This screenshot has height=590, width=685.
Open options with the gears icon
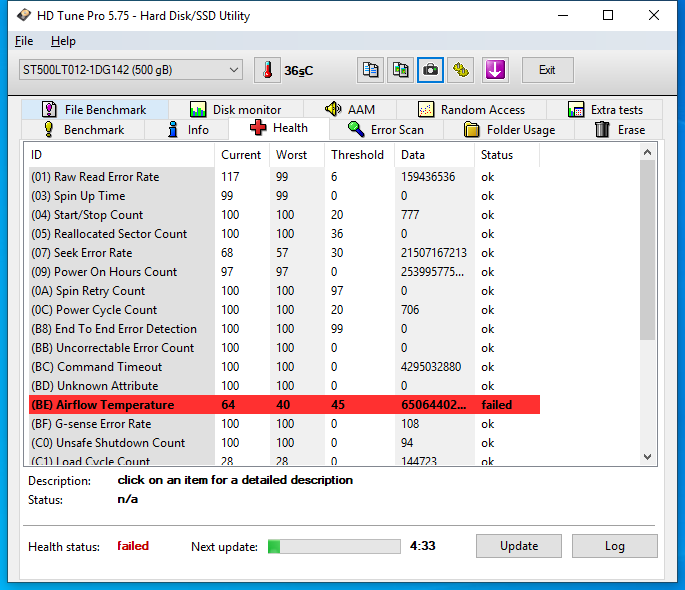tap(461, 70)
